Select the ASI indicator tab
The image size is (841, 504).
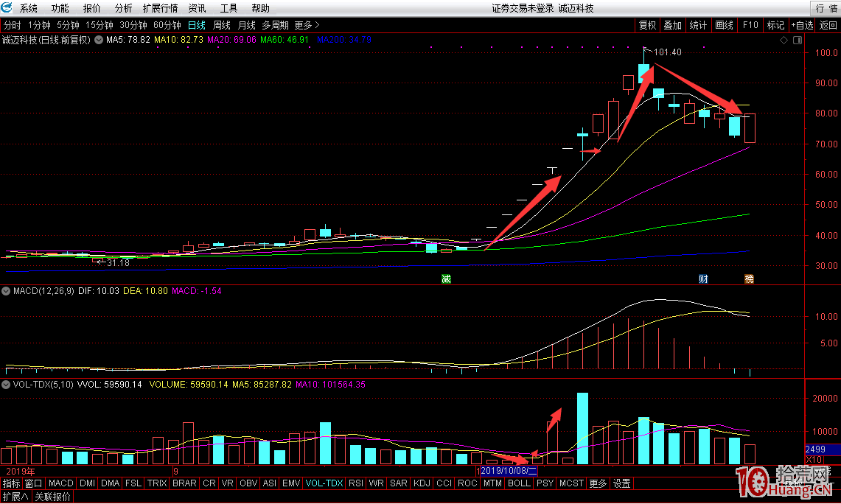coord(269,483)
